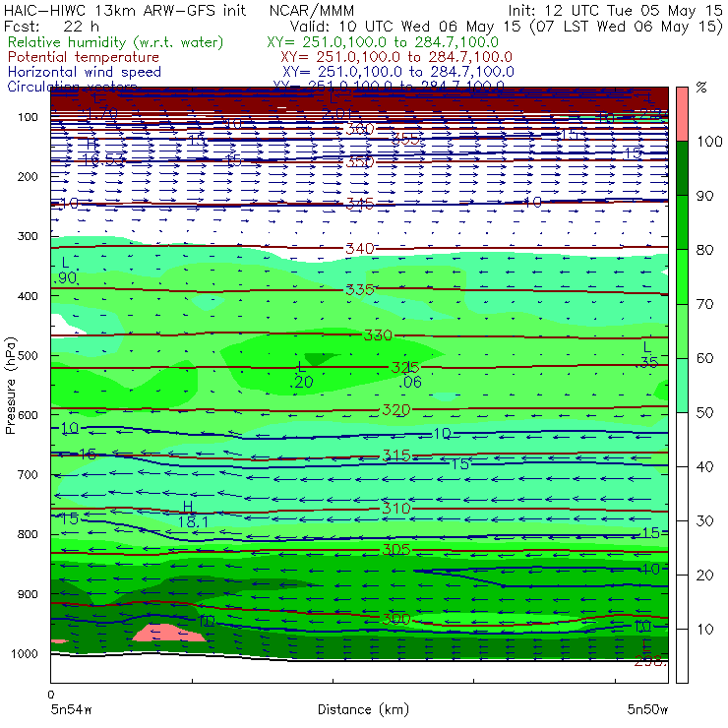Click the 'NCAR/MMM' header text
728x728 pixels.
(x=312, y=11)
